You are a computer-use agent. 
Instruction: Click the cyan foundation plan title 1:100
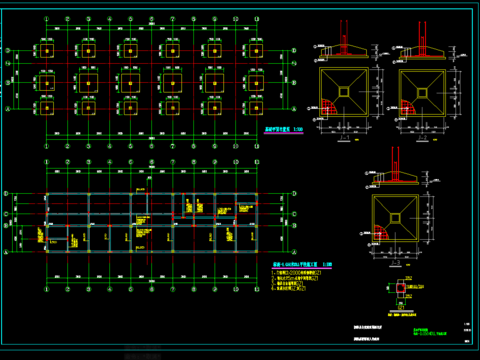[284, 129]
